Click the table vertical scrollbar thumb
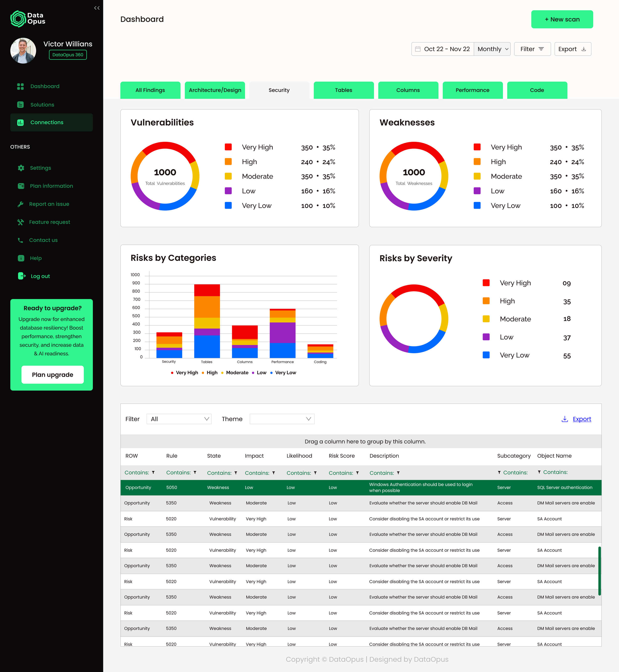Viewport: 619px width, 672px height. pyautogui.click(x=599, y=571)
